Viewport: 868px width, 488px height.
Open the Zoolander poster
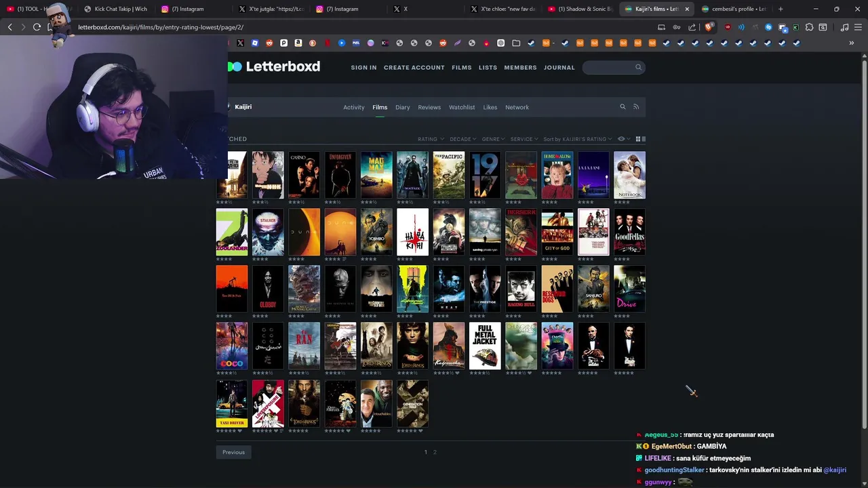tap(232, 232)
